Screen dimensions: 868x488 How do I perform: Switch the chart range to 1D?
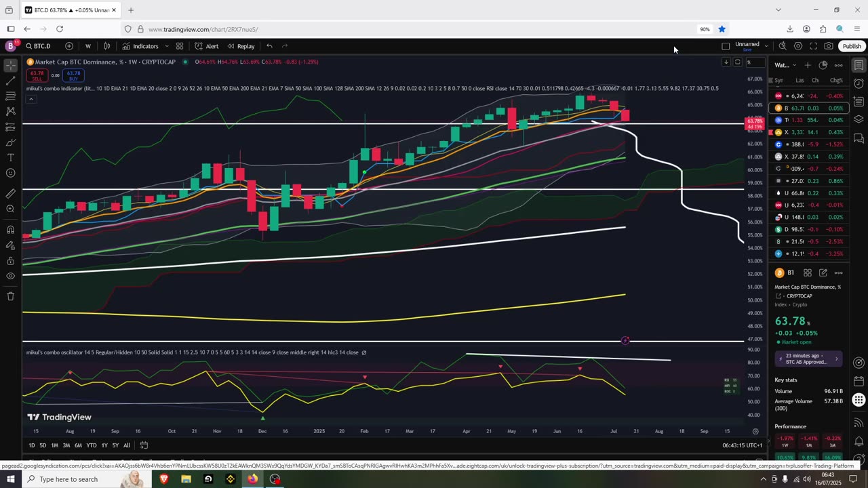(31, 445)
